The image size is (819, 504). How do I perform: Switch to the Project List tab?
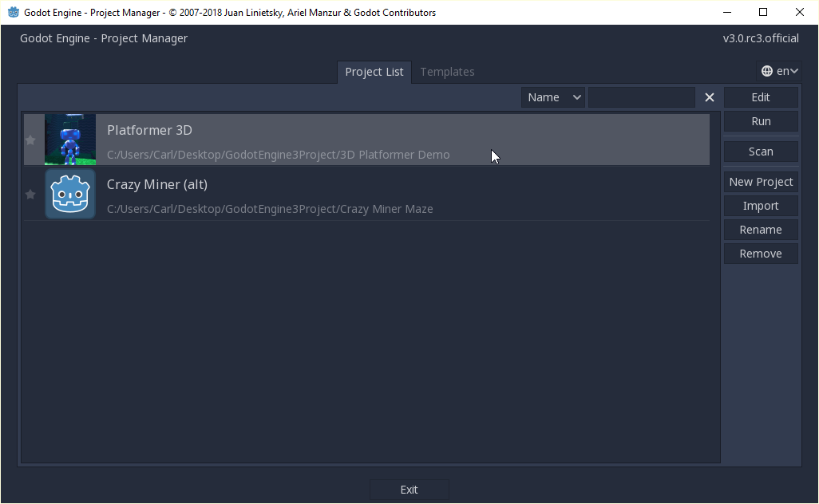point(374,72)
